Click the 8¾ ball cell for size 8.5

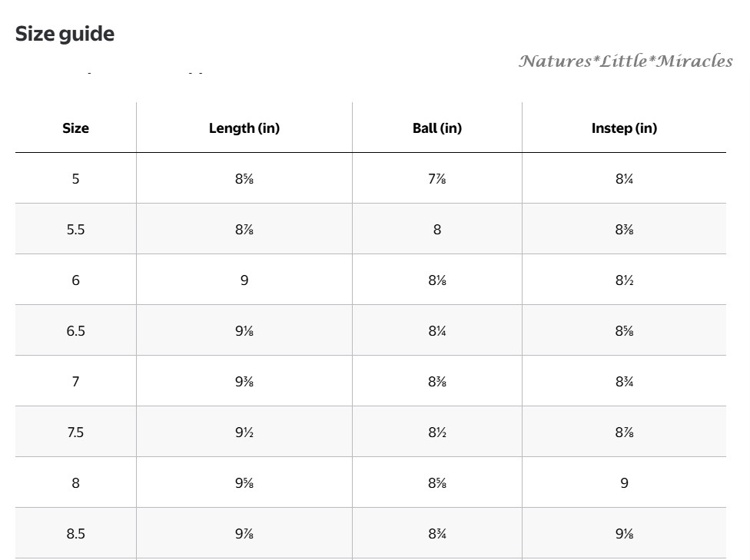tap(437, 534)
